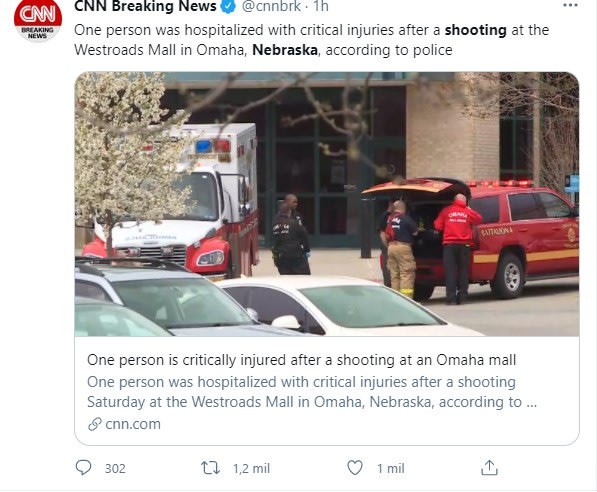Screen dimensions: 597x492
Task: Click the reply speech bubble icon
Action: [83, 468]
